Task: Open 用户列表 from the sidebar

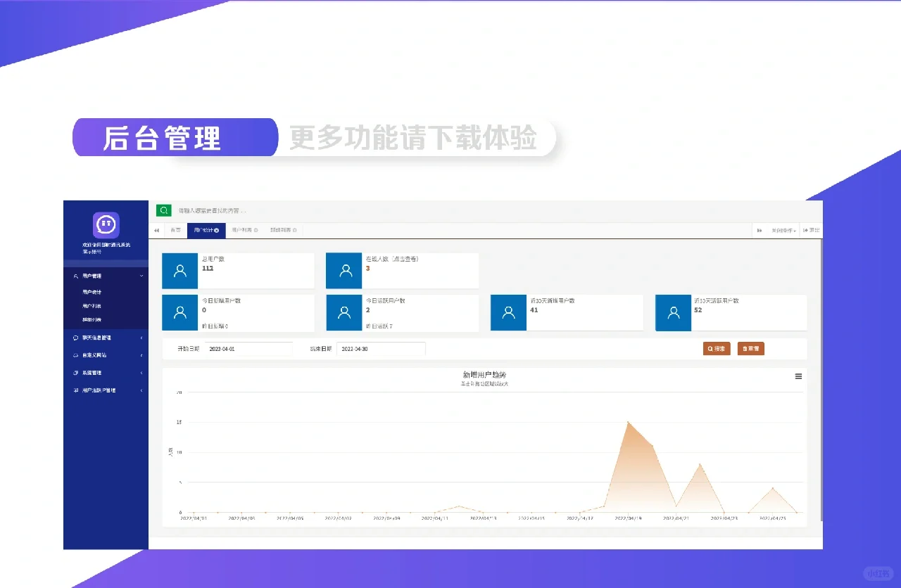Action: (92, 305)
